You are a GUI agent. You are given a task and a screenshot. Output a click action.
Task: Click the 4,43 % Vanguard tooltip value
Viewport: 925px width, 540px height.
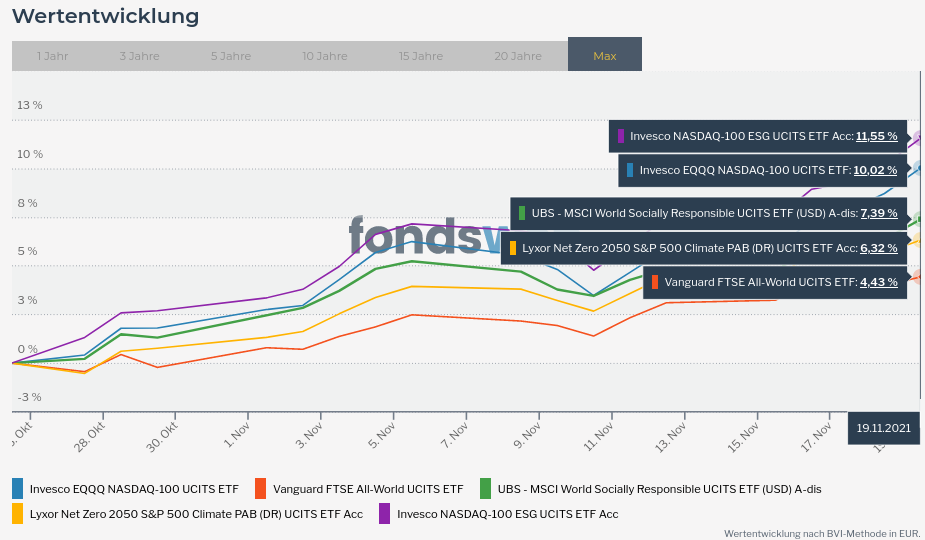[878, 282]
